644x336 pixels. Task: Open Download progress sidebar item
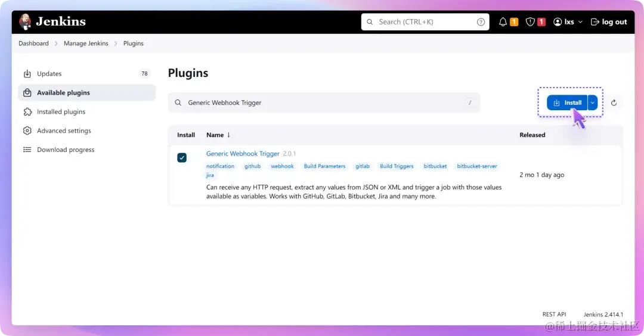coord(86,150)
